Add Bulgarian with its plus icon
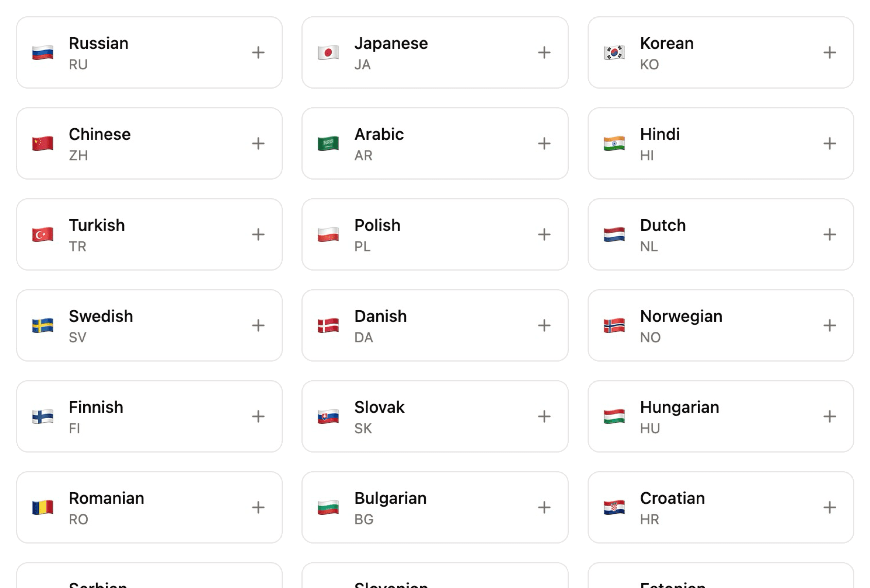 (x=544, y=507)
